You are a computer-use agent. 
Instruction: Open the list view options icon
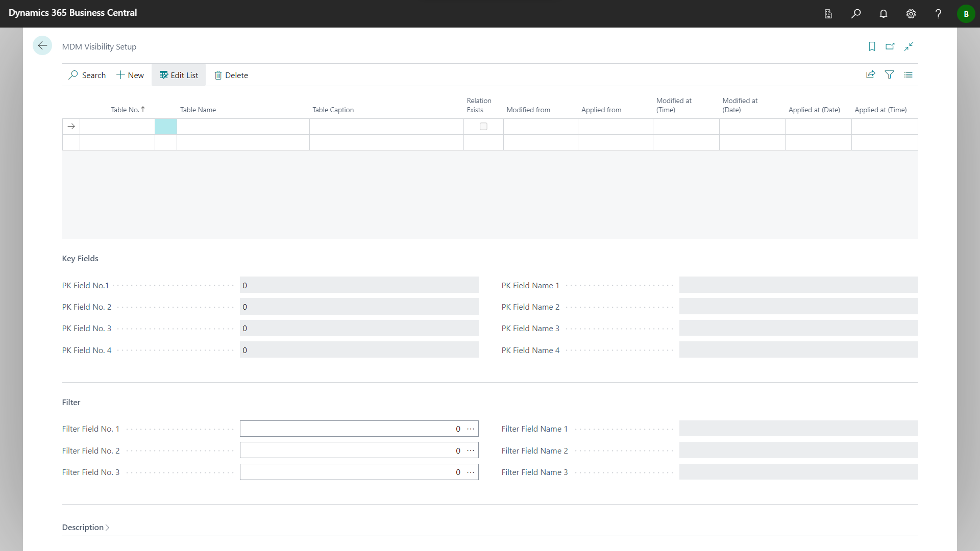click(909, 75)
